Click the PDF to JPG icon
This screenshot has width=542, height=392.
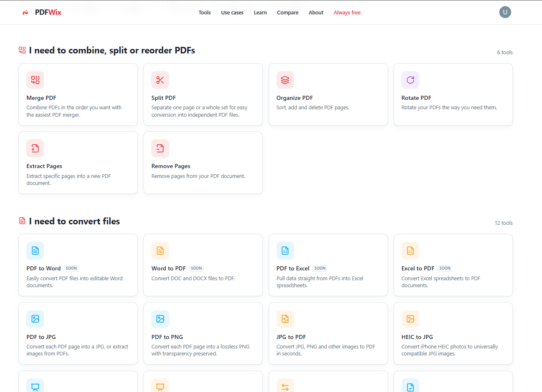(35, 319)
